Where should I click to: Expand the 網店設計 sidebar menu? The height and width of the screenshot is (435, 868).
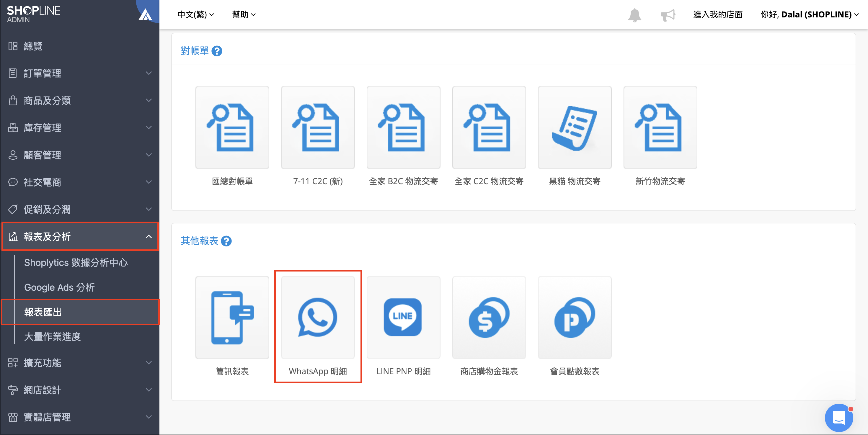(x=80, y=390)
